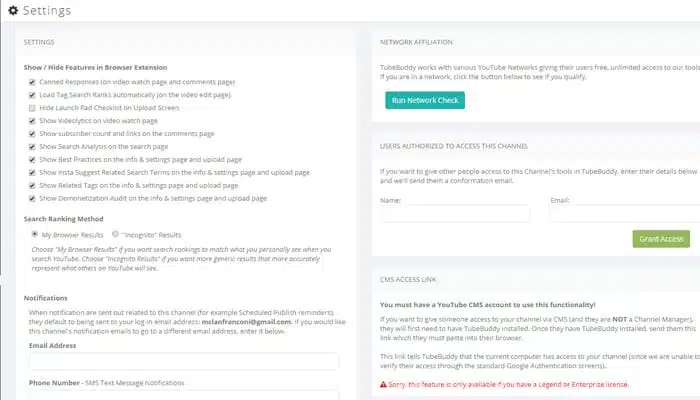Click the notification Email Address field
Screen dimensions: 700x400
(184, 361)
